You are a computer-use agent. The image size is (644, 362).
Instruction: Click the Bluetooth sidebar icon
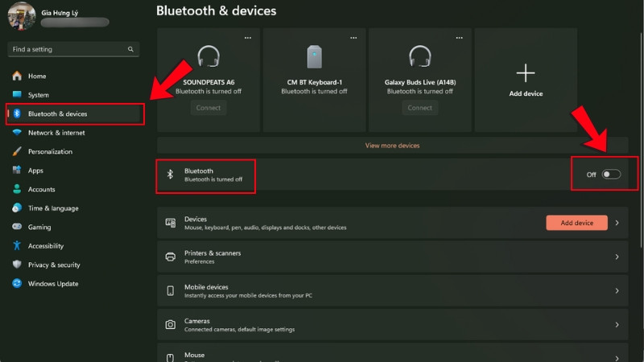pyautogui.click(x=17, y=113)
